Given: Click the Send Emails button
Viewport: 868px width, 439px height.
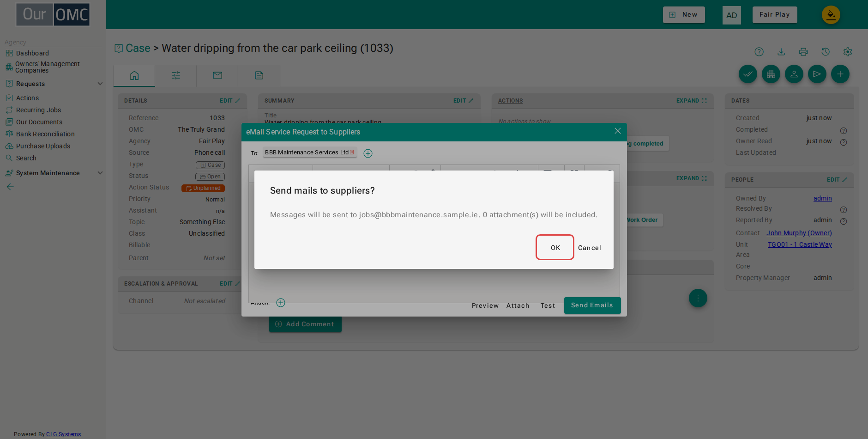Looking at the screenshot, I should [x=592, y=305].
